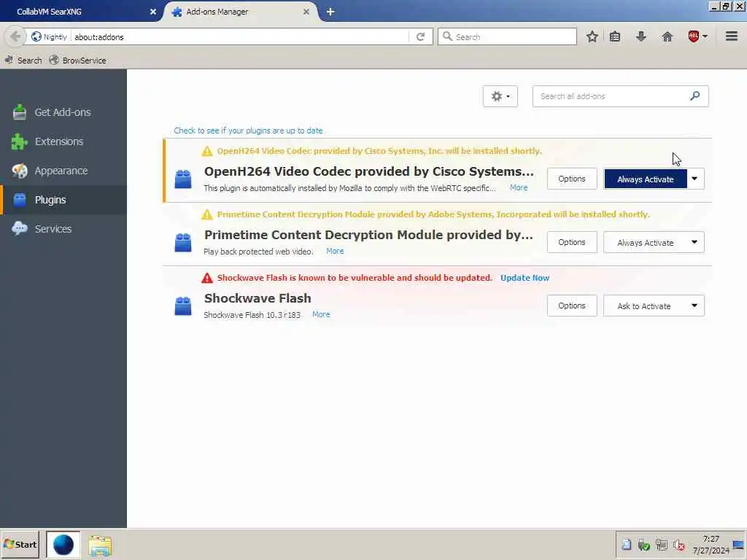Click the Shockwave Flash lego icon

[x=183, y=306]
